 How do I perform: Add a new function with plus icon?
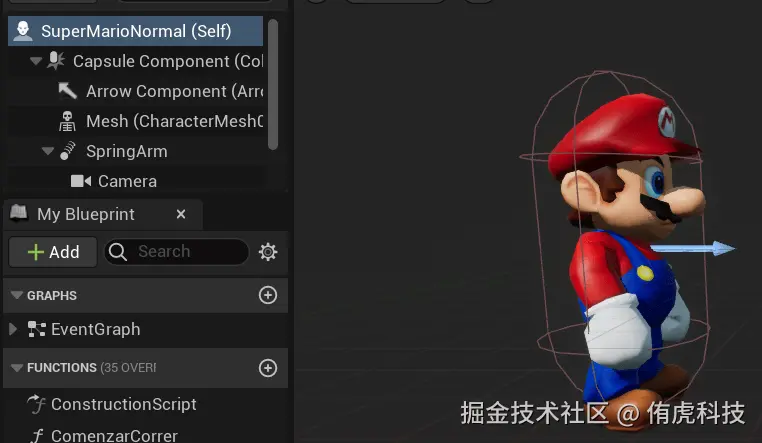click(268, 368)
